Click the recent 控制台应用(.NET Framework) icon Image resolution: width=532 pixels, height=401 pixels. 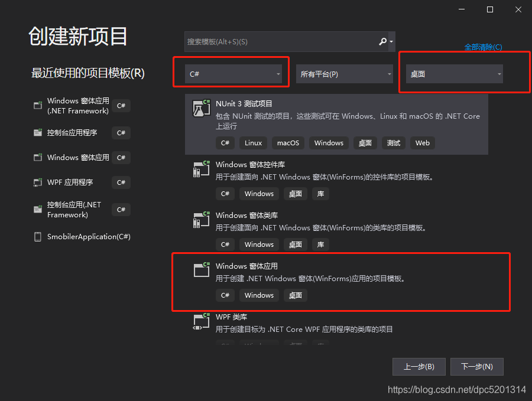point(38,210)
